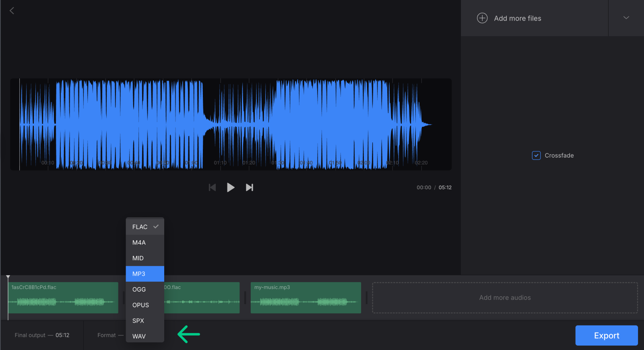Select the 1asCrC8B1cPd.flac audio clip
Screen dimensions: 644x350
tap(63, 298)
